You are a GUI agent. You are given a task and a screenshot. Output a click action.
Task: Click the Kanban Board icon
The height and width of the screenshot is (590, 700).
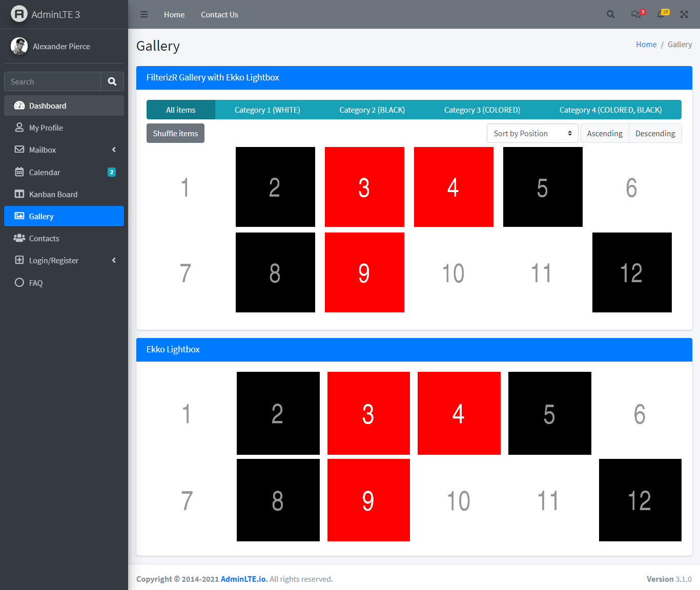pos(19,194)
